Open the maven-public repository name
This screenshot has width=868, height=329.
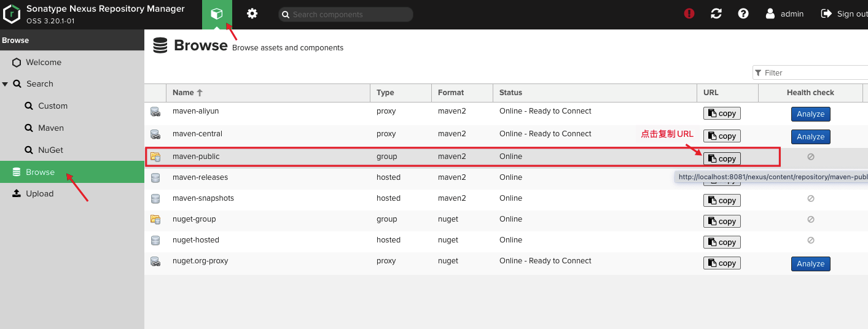pos(196,157)
